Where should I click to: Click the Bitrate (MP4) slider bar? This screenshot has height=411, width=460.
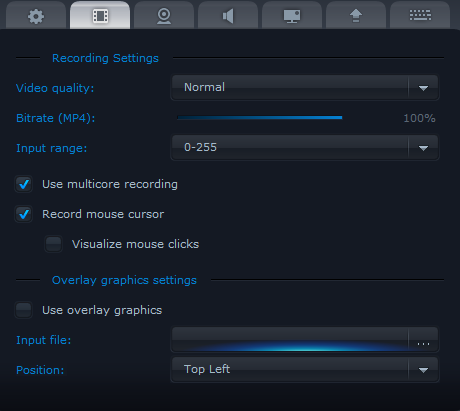pyautogui.click(x=260, y=117)
